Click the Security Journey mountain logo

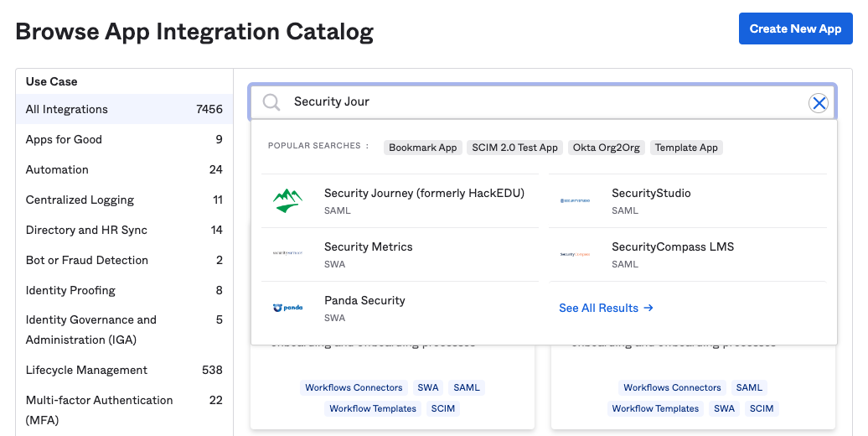tap(288, 200)
